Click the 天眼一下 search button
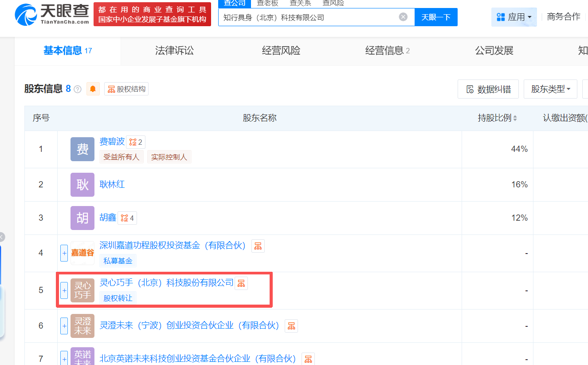This screenshot has width=588, height=365. click(x=436, y=17)
